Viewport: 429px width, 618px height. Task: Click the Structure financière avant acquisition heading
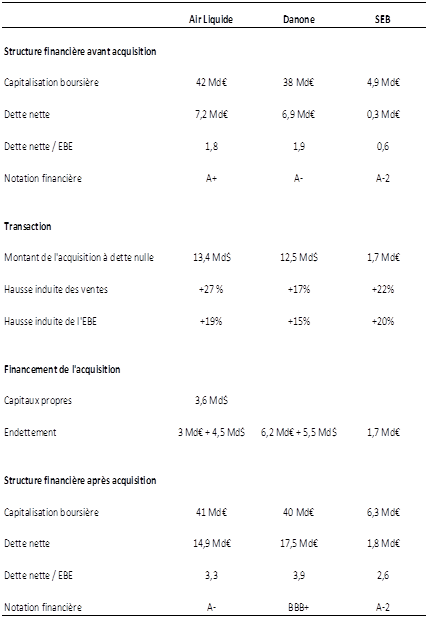coord(80,51)
